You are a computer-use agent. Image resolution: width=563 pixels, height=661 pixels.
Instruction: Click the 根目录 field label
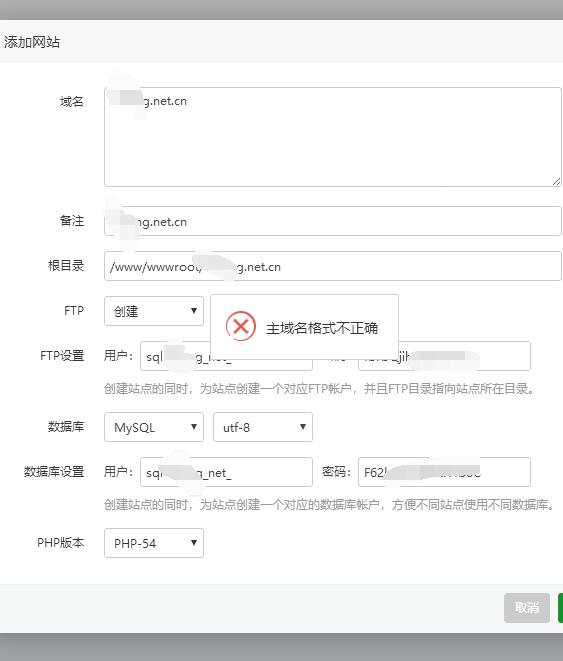coord(66,266)
